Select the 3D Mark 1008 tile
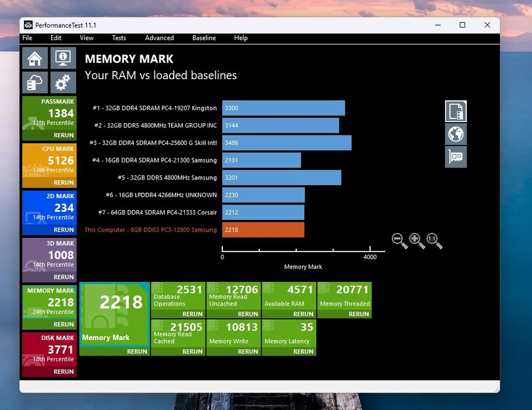Viewport: 532px width, 410px height. click(x=49, y=255)
